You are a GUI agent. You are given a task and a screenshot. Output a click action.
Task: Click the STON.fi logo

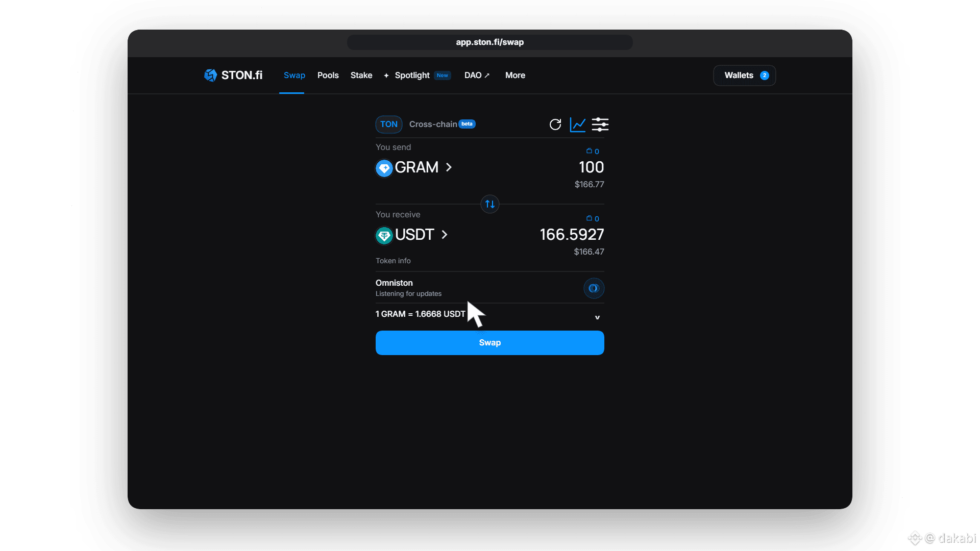pos(233,76)
